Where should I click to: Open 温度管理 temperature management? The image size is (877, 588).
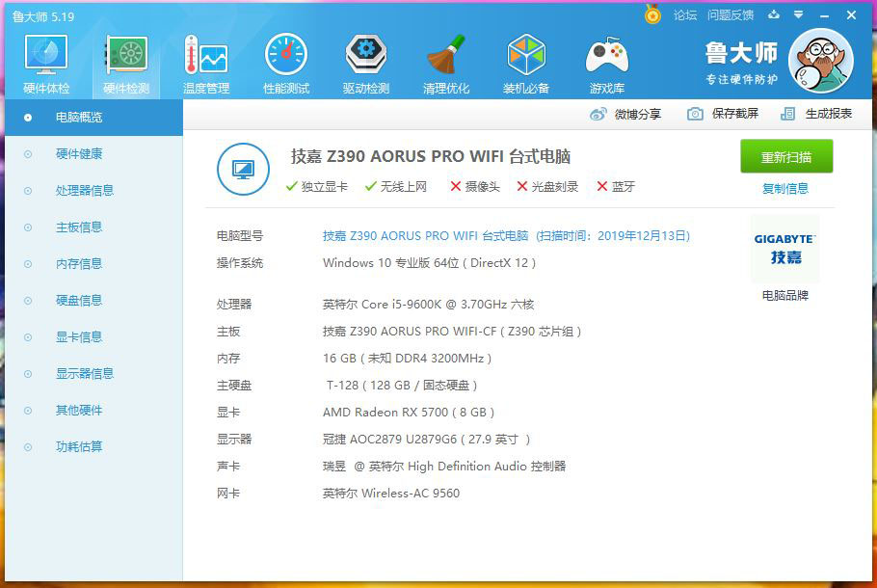(x=205, y=61)
